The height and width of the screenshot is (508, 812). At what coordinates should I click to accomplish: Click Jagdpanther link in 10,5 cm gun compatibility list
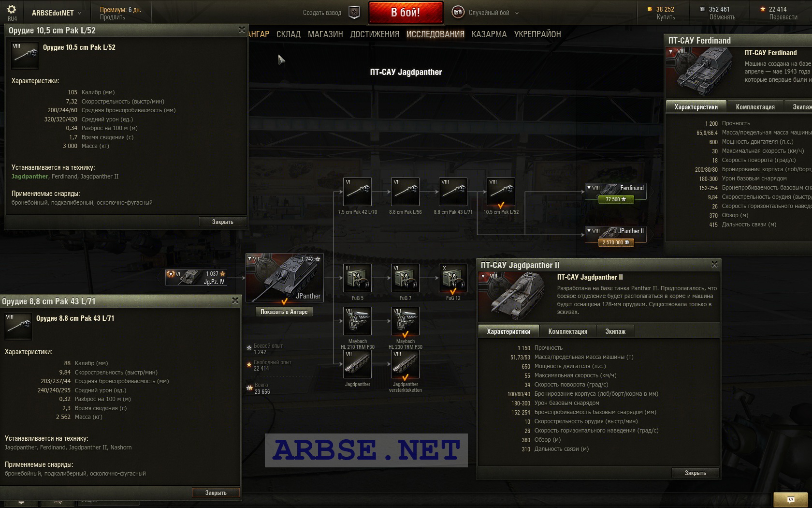[30, 177]
